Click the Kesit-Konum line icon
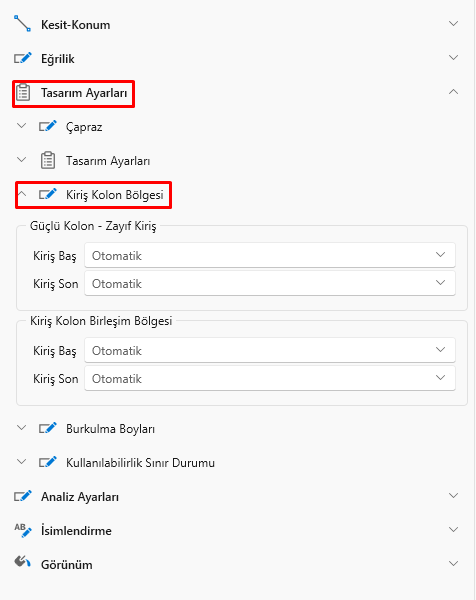Viewport: 476px width, 600px height. 23,24
